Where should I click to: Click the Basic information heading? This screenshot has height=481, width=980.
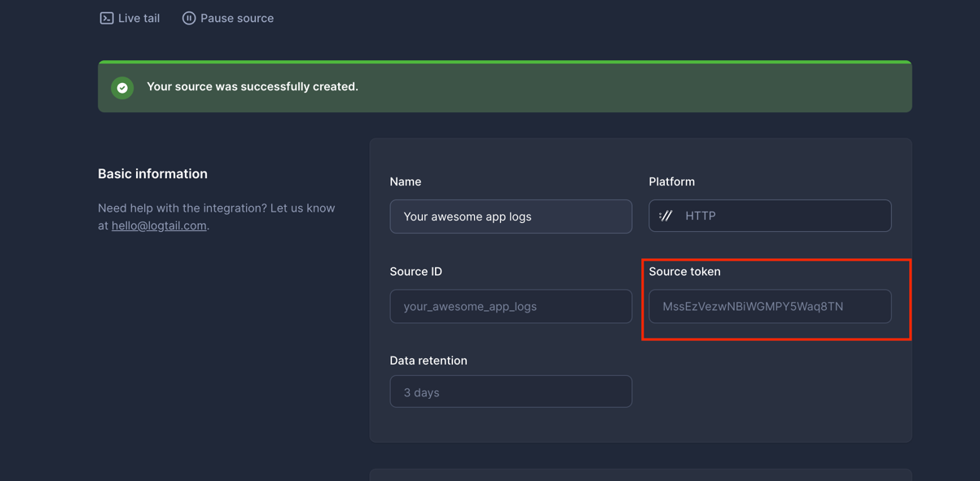[x=152, y=173]
